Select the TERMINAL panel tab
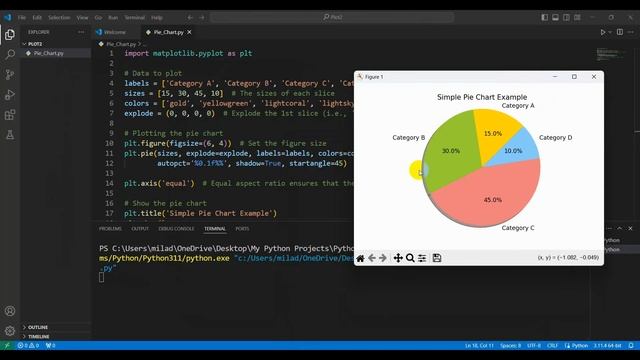640x360 pixels. point(215,229)
